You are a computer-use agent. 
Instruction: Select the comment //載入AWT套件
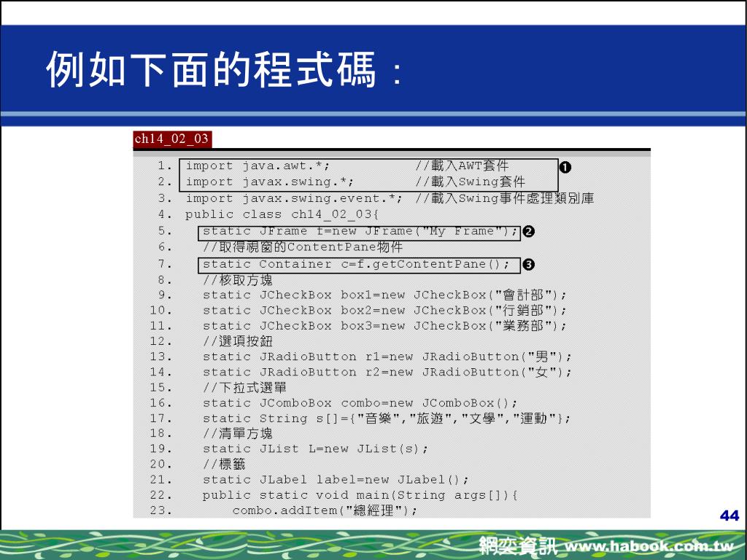(x=462, y=166)
